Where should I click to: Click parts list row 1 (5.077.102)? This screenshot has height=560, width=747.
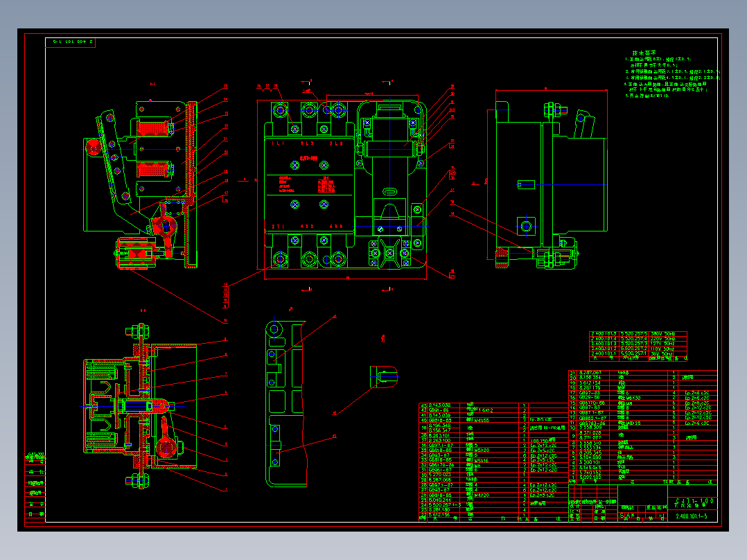(642, 477)
